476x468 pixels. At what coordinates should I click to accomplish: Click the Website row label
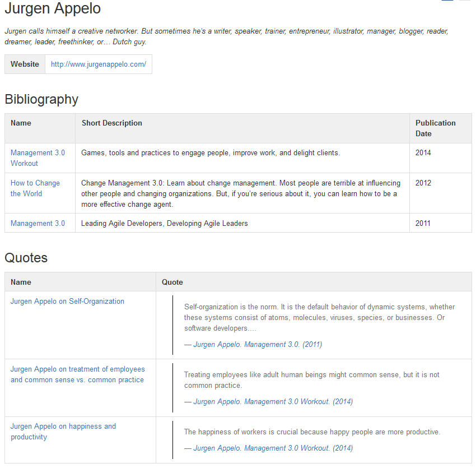(x=25, y=64)
